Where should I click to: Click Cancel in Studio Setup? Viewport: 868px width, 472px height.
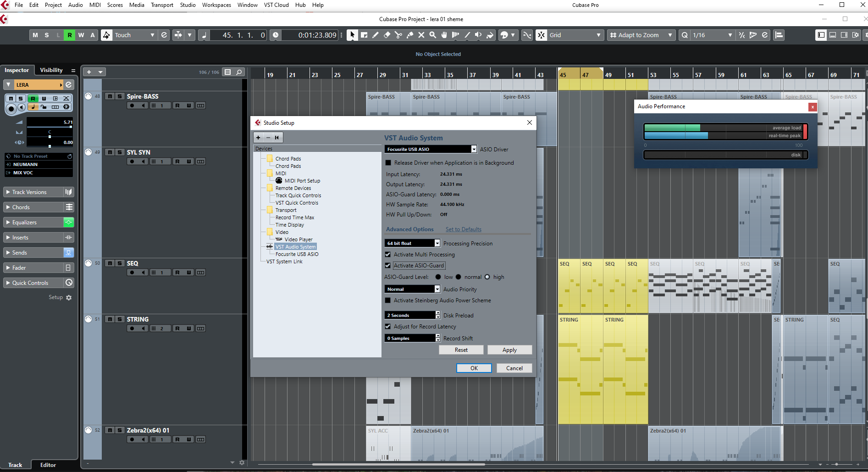(514, 368)
